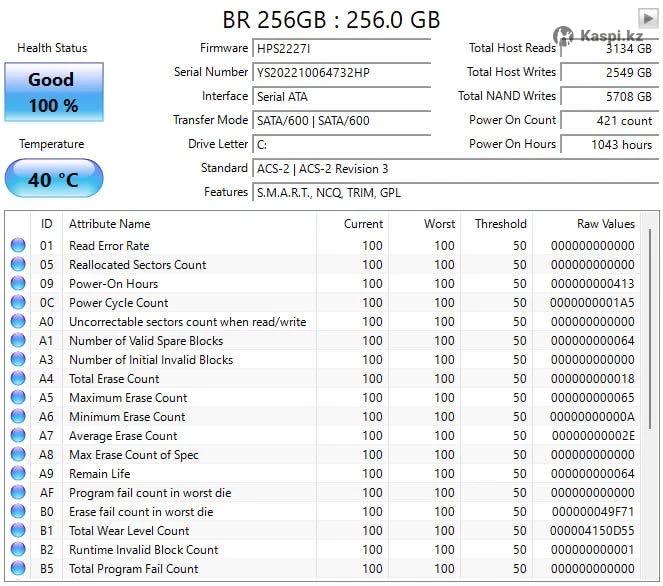Click the status orb next to Remain Life
The image size is (663, 586).
(18, 474)
